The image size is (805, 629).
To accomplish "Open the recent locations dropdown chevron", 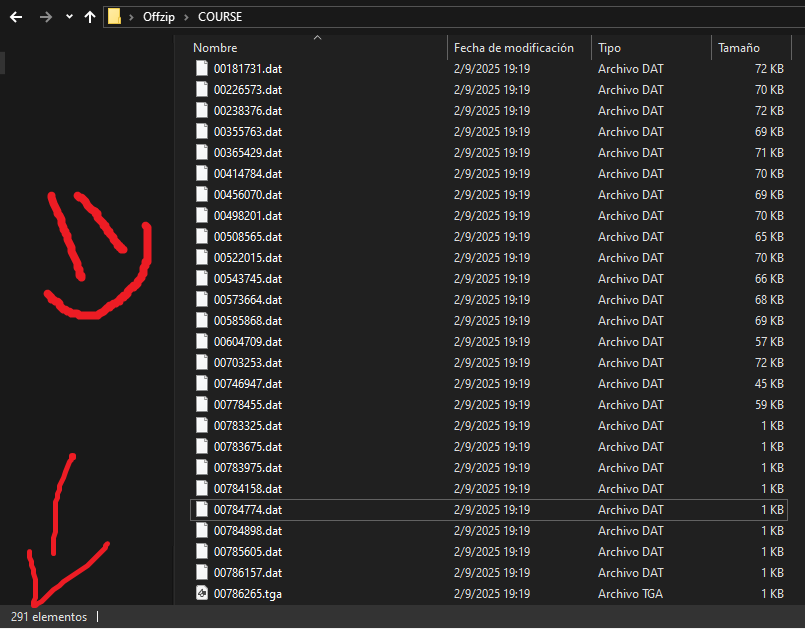I will [x=69, y=17].
